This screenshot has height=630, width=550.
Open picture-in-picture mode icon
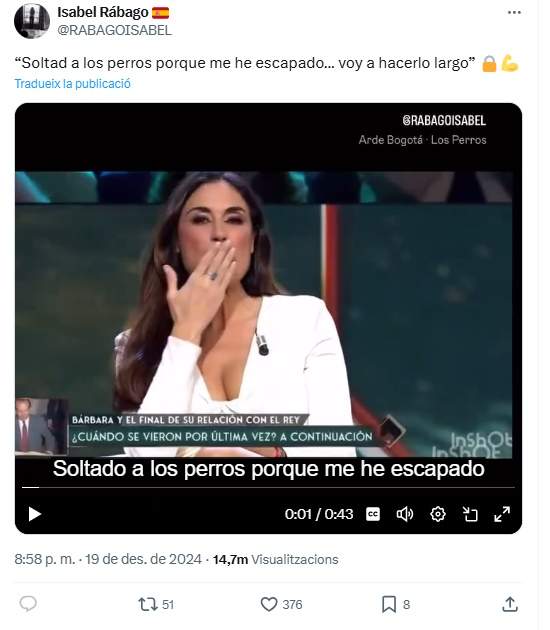470,514
